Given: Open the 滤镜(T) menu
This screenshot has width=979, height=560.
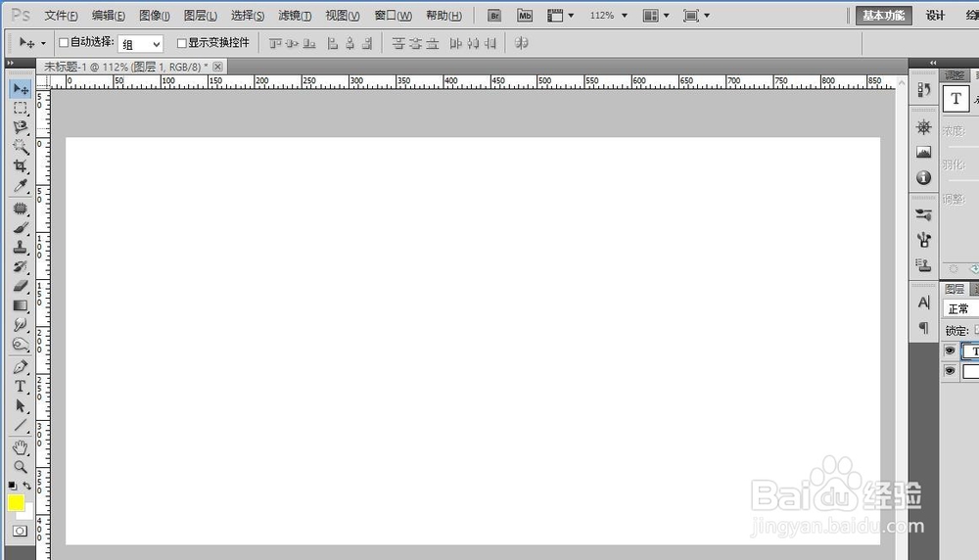Looking at the screenshot, I should coord(295,16).
